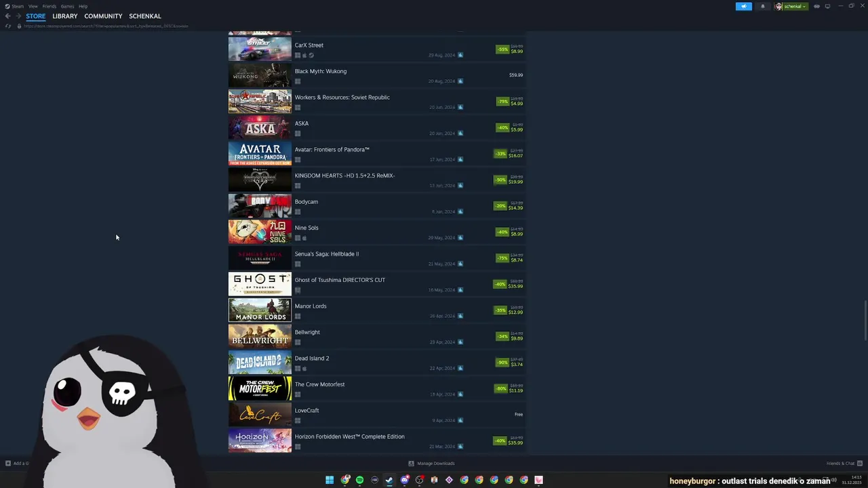Viewport: 868px width, 488px height.
Task: Go forward with the forward arrow
Action: coord(18,16)
